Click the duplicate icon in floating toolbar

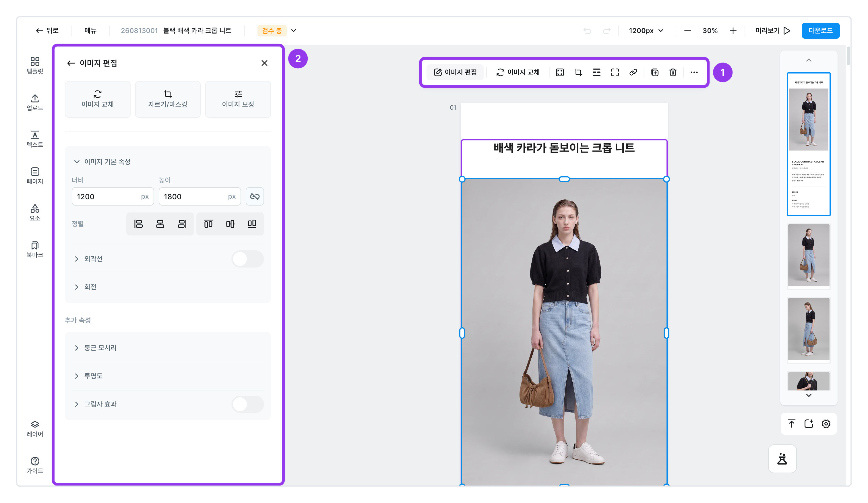(x=654, y=72)
